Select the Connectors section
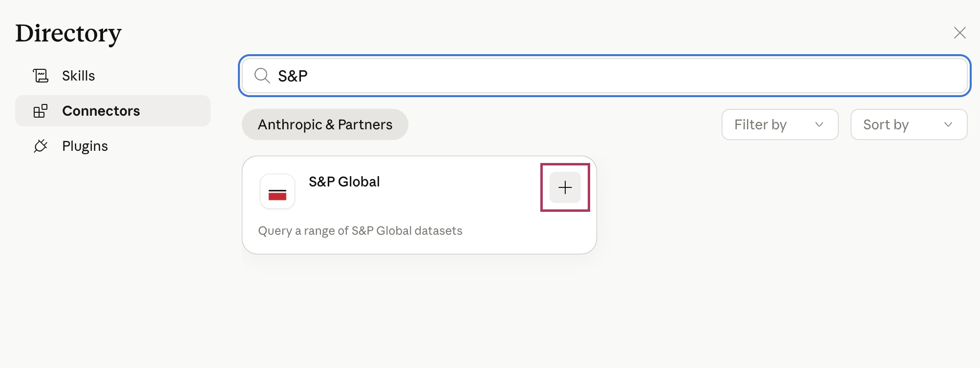 coord(113,111)
